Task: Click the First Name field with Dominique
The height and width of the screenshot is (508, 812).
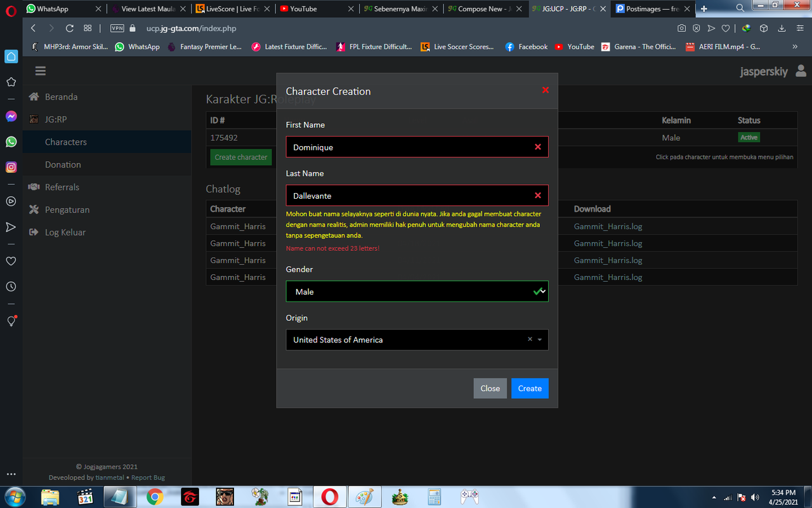Action: 417,147
